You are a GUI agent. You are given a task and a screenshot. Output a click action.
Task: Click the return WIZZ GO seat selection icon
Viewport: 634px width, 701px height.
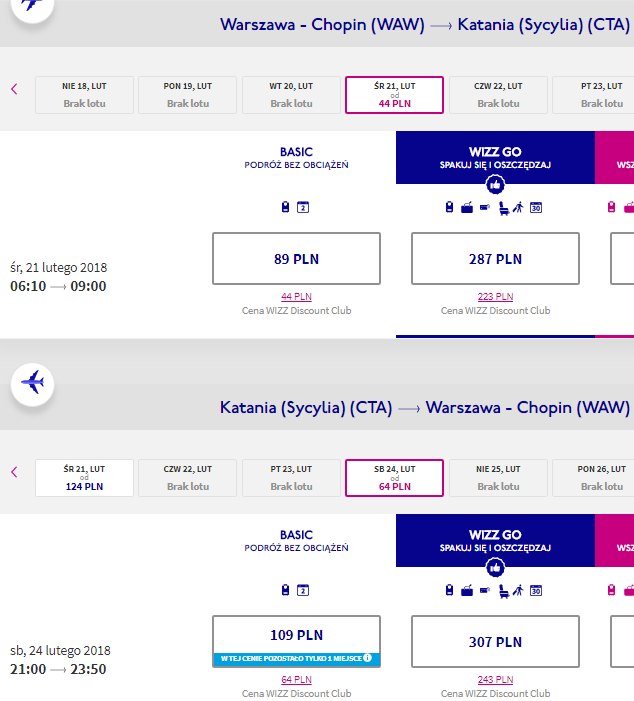click(503, 591)
